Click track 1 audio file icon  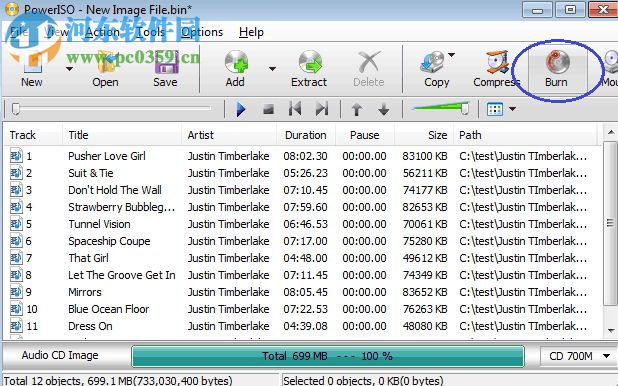[16, 156]
